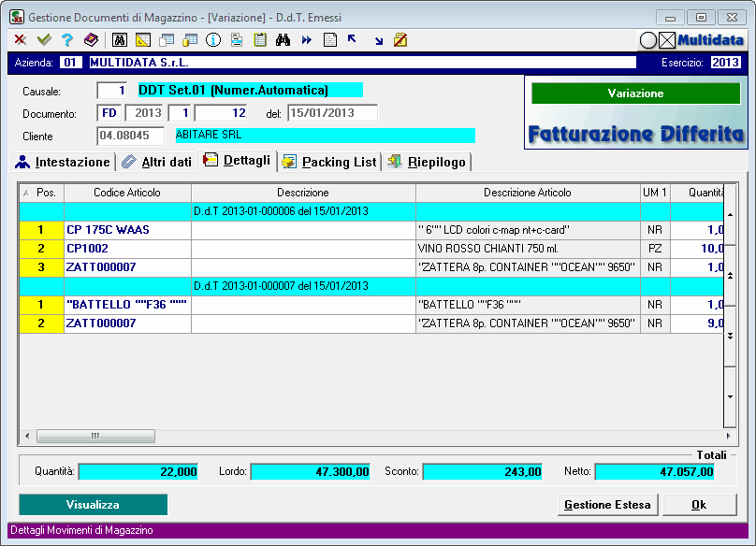The height and width of the screenshot is (546, 756).
Task: Click the crossed-out padlock icon
Action: 400,40
